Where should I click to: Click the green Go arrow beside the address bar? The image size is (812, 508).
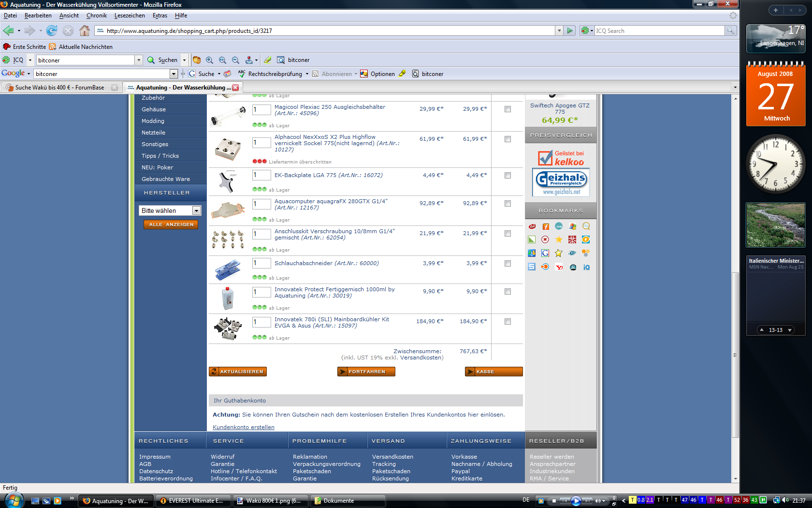coord(570,31)
